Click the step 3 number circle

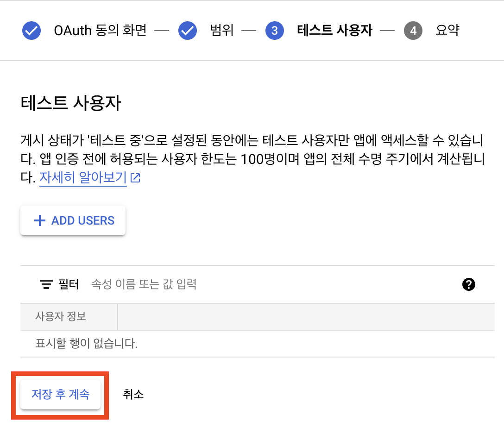[274, 31]
